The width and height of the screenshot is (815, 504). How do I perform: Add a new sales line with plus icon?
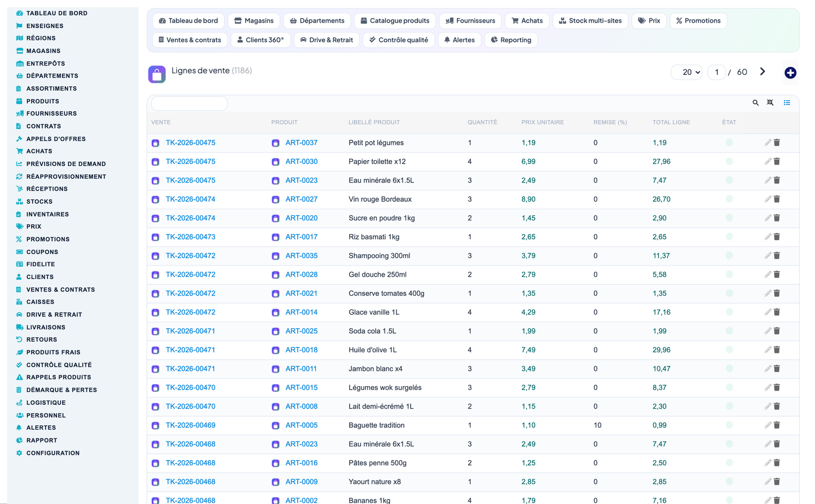coord(790,73)
